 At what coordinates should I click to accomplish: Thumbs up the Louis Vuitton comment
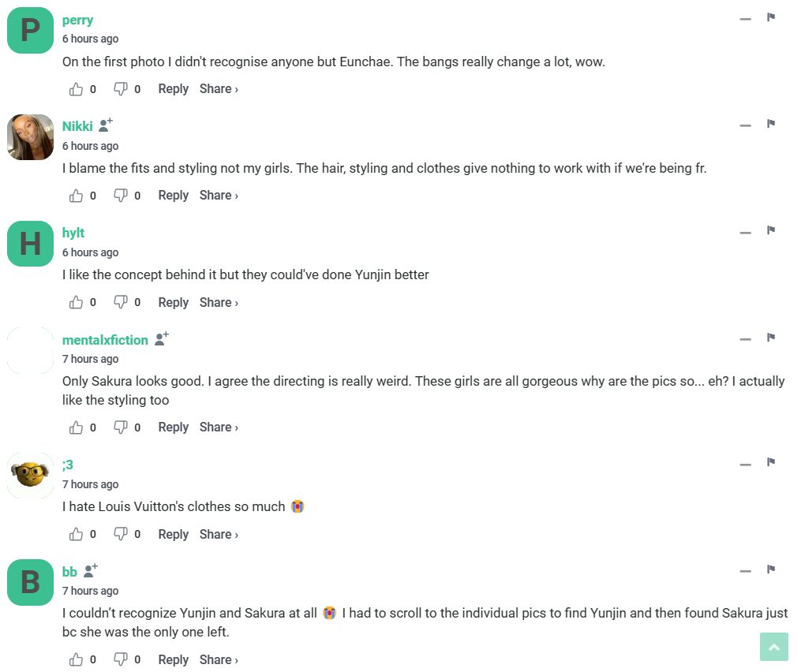77,535
